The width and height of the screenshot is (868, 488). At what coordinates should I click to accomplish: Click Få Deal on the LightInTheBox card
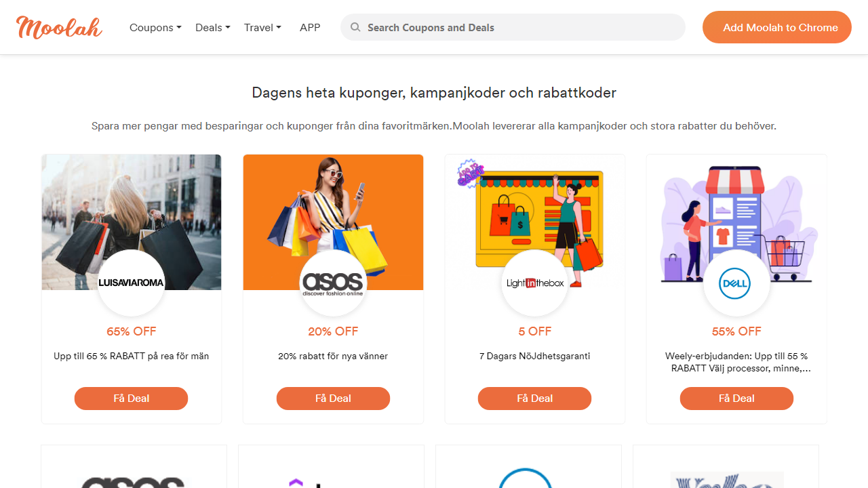click(534, 399)
